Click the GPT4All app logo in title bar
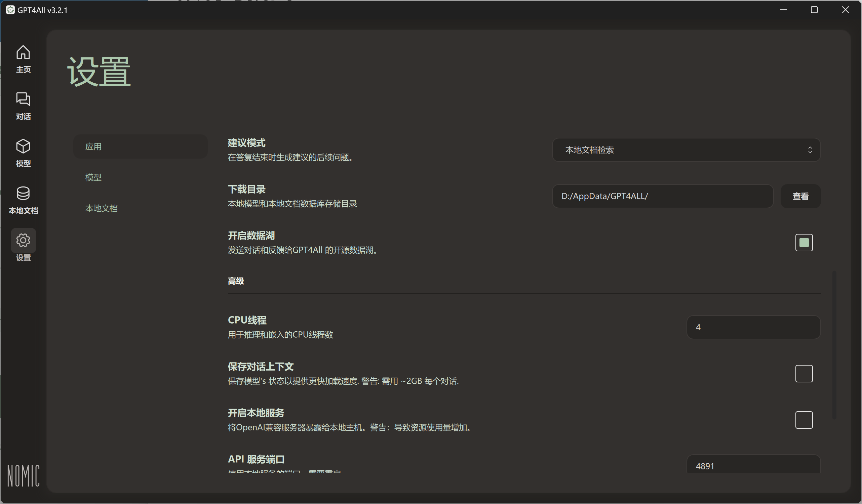 (x=10, y=10)
